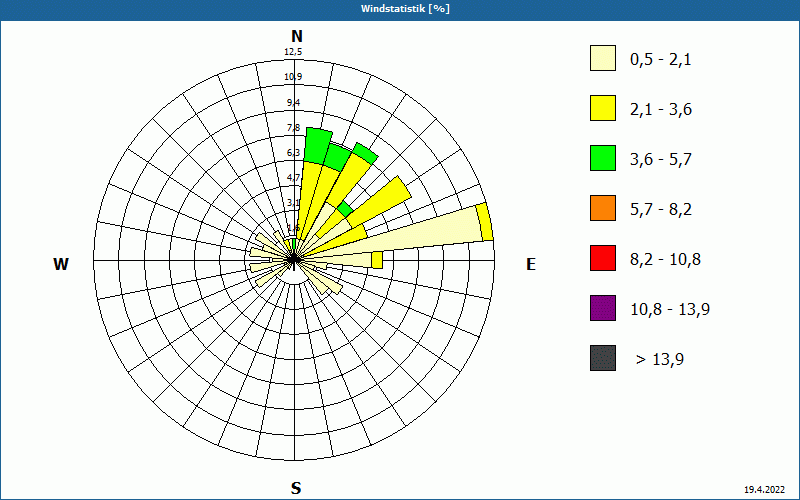Click the S compass label

(x=296, y=488)
